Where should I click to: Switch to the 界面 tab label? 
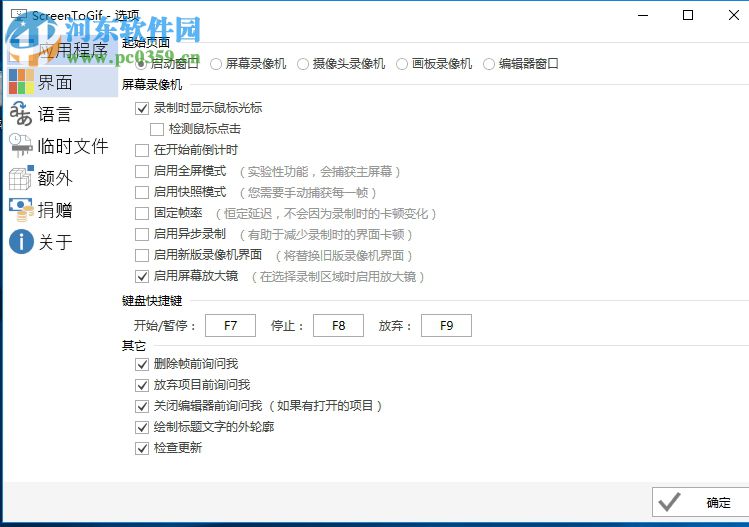pyautogui.click(x=55, y=82)
